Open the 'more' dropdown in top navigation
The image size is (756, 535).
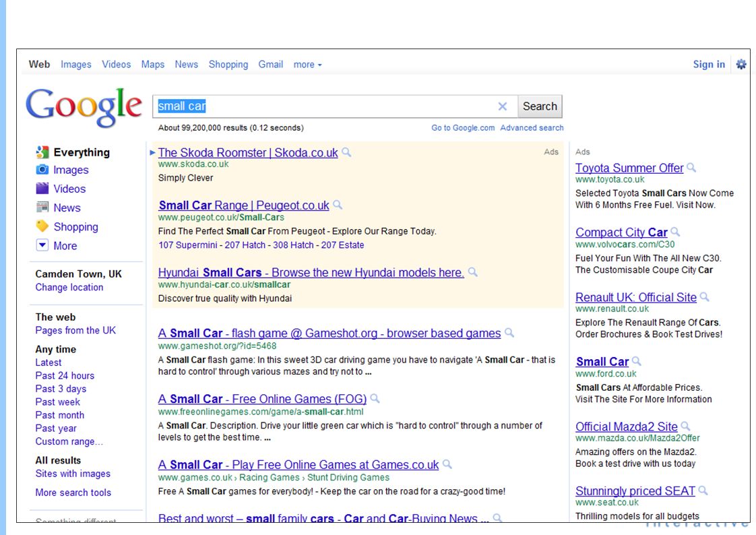click(308, 65)
